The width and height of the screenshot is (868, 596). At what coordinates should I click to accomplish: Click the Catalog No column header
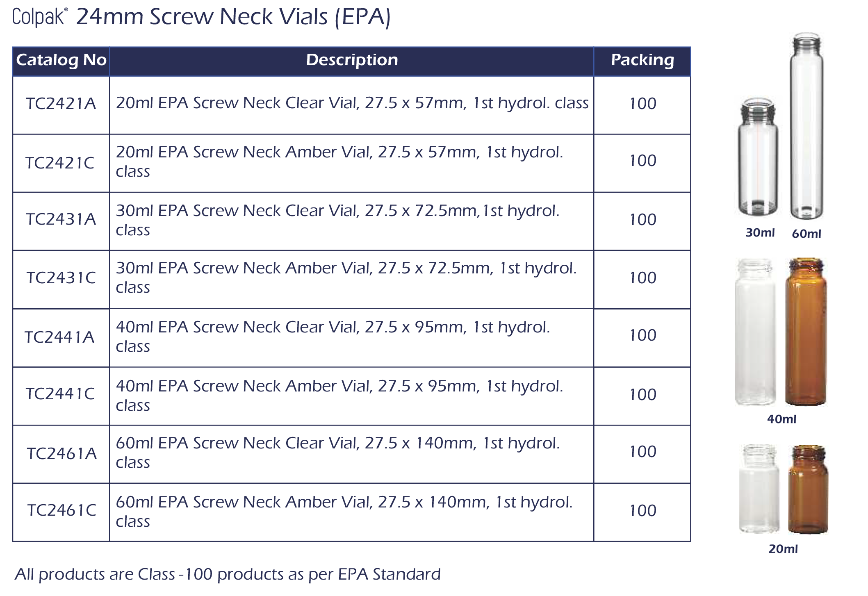(x=61, y=60)
